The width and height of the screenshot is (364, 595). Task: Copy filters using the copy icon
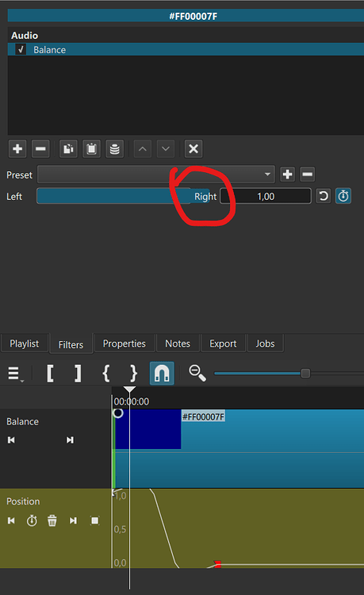tap(68, 149)
